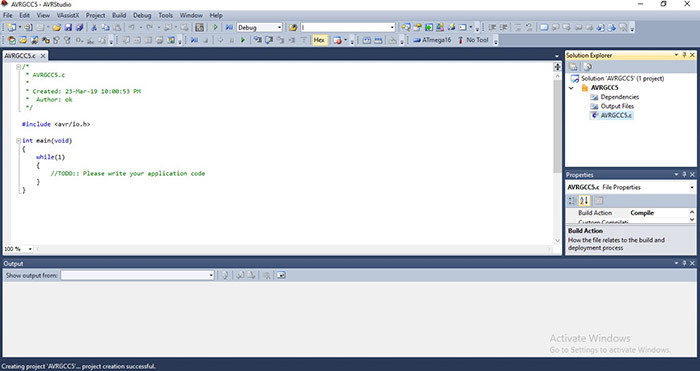
Task: Click the Copy icon in toolbar
Action: (x=105, y=28)
